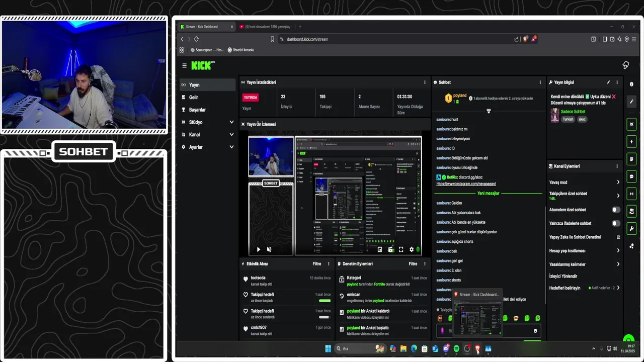Toggle Abonelere özel sohbet switch
Image resolution: width=644 pixels, height=362 pixels.
coord(616,210)
